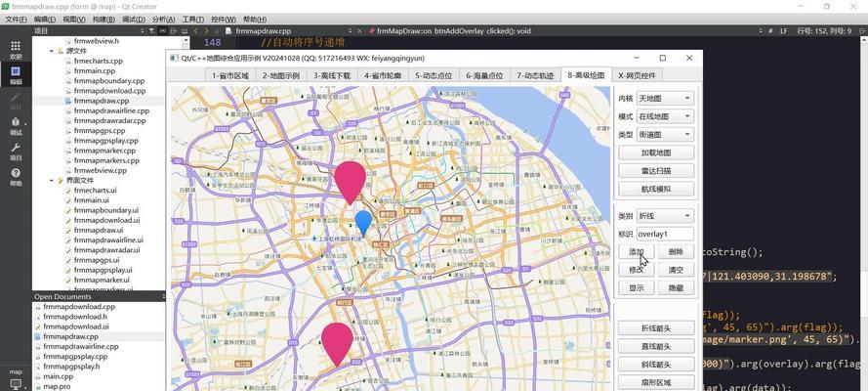Open Projects mode with wrench icon
Viewport: 868px width, 391px height.
(x=16, y=152)
